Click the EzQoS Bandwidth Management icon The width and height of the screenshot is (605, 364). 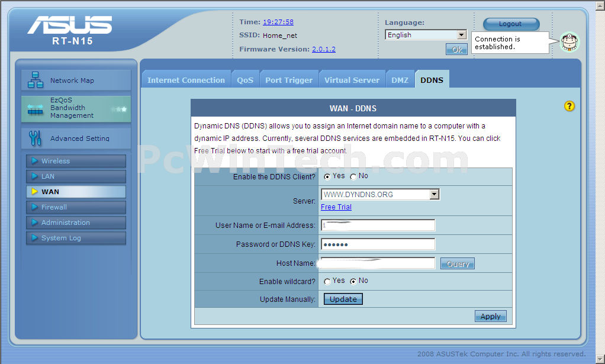click(x=36, y=109)
